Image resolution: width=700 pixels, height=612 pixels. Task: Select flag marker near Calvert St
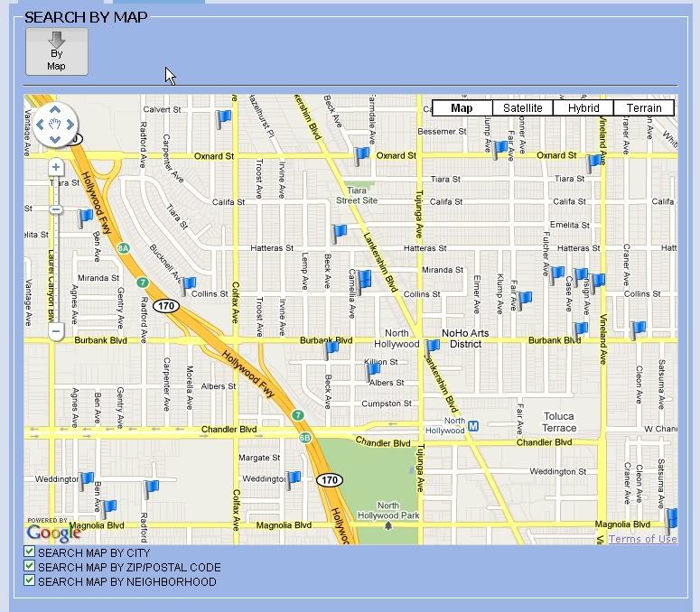click(x=223, y=118)
